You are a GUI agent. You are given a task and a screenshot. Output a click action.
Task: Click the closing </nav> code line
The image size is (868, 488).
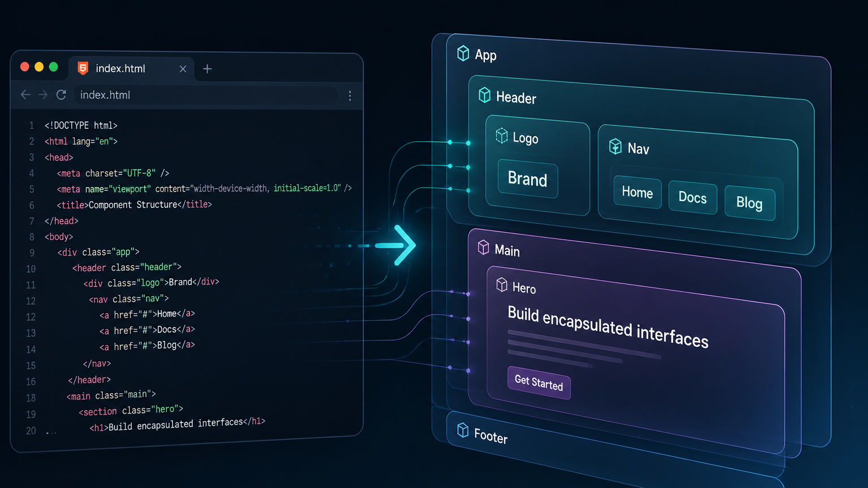[x=97, y=364]
